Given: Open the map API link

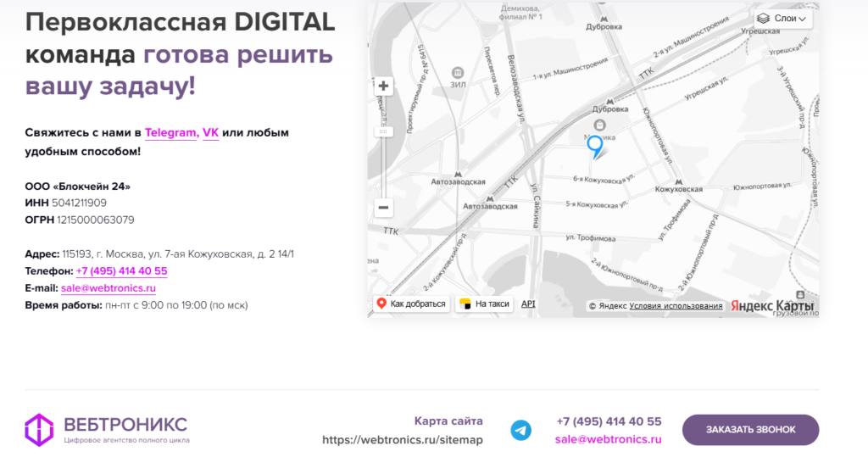Looking at the screenshot, I should click(528, 304).
